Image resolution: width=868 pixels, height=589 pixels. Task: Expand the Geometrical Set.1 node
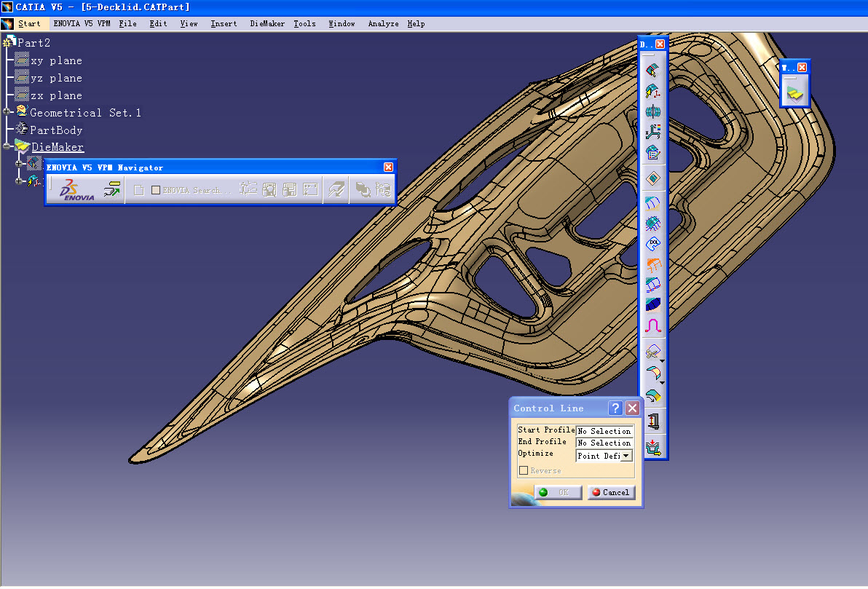[x=7, y=112]
